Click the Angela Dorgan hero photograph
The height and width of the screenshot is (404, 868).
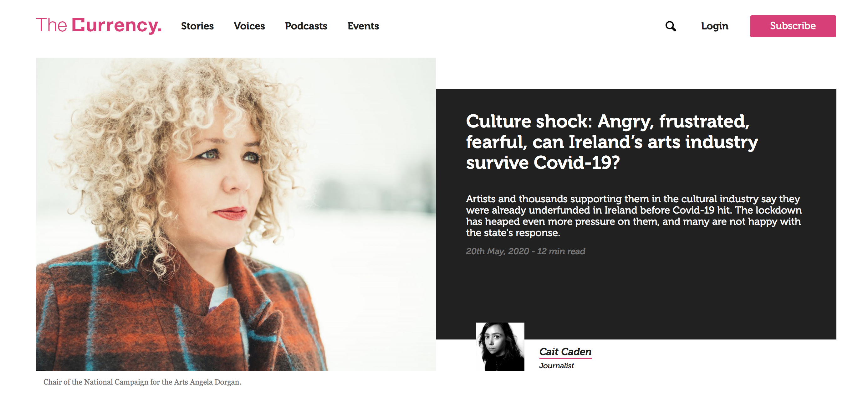click(x=236, y=214)
